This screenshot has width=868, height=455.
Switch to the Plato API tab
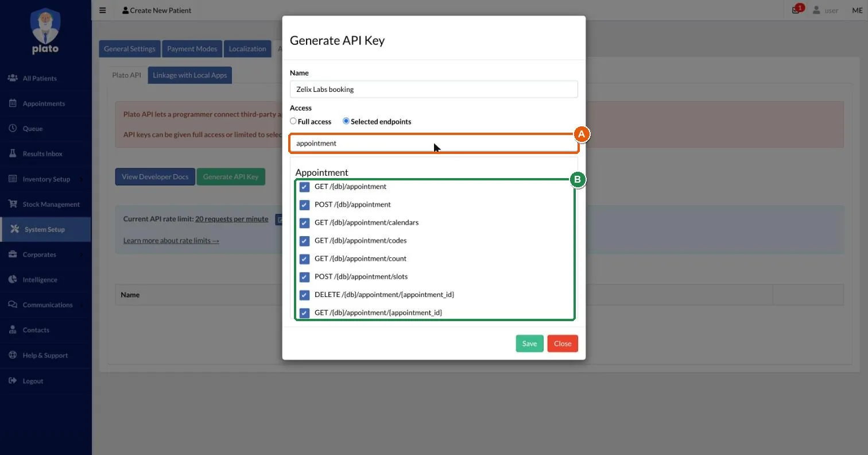(126, 75)
